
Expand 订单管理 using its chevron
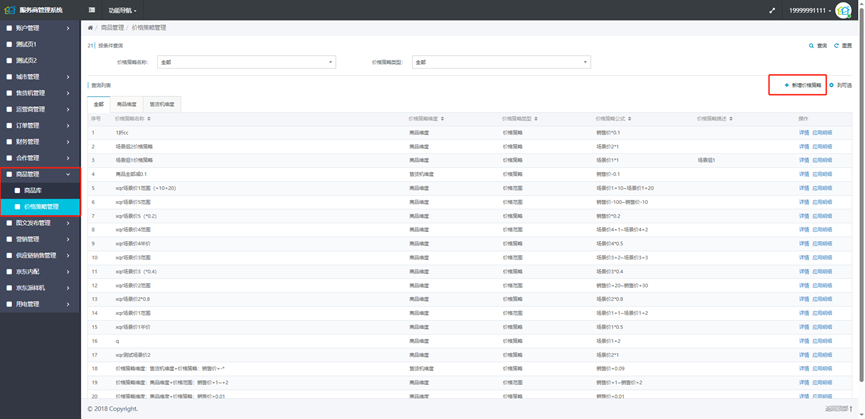pyautogui.click(x=68, y=125)
